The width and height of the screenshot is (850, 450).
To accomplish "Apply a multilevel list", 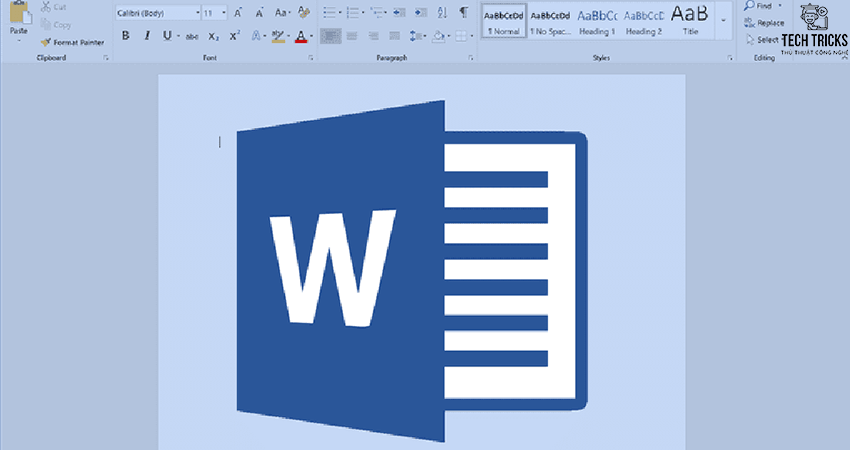I will (377, 12).
